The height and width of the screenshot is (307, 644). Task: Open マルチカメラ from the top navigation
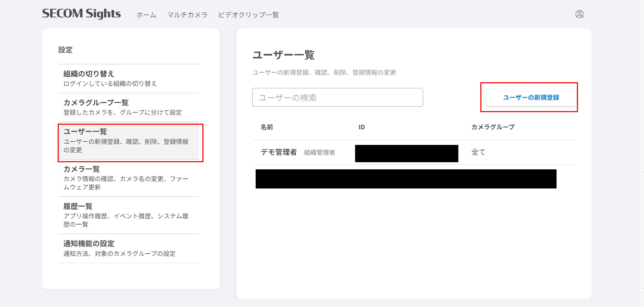187,15
